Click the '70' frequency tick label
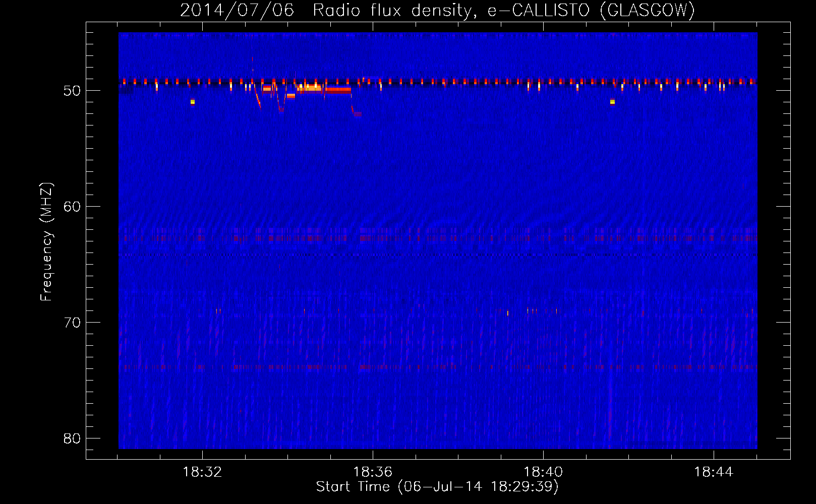The width and height of the screenshot is (816, 504). point(72,323)
